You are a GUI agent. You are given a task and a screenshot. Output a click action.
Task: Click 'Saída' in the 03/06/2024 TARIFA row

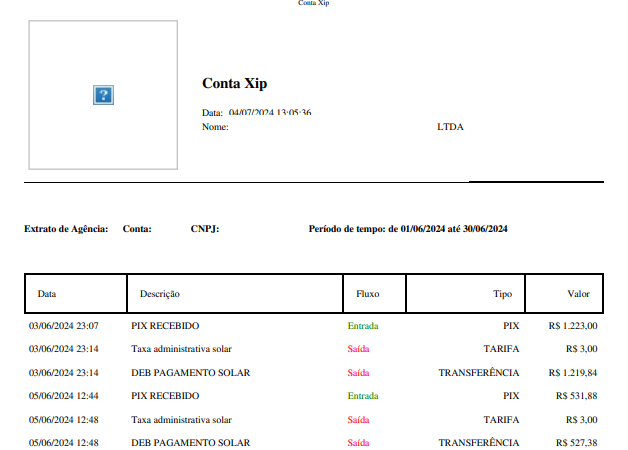pos(358,349)
